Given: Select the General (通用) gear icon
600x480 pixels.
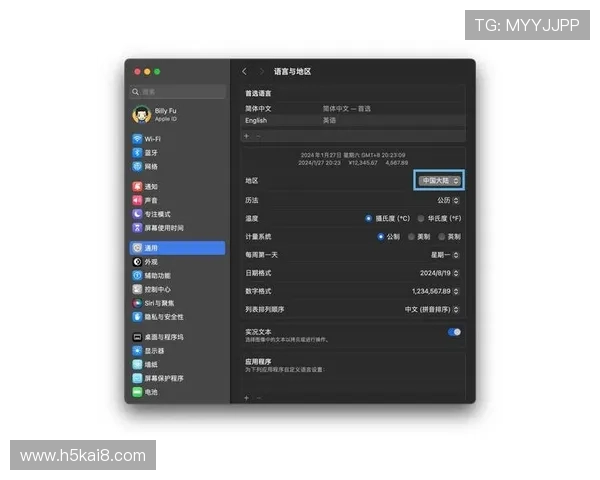Looking at the screenshot, I should [x=137, y=248].
